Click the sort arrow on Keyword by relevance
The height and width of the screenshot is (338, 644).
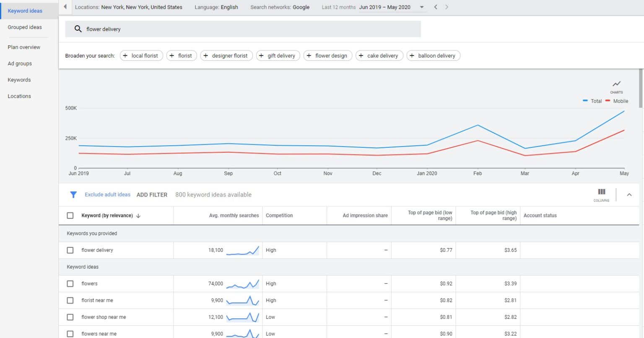(x=138, y=215)
